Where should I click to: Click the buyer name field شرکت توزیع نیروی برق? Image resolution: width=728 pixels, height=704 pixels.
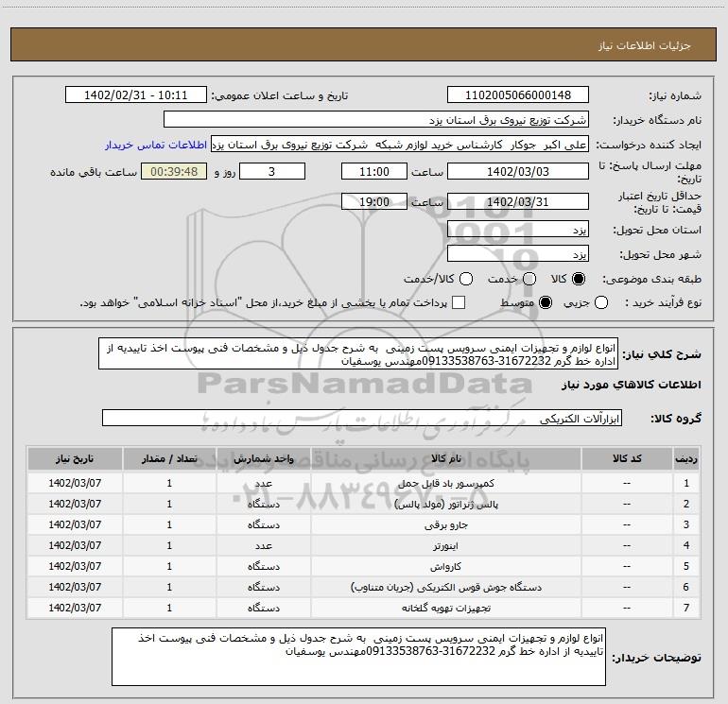(x=376, y=120)
